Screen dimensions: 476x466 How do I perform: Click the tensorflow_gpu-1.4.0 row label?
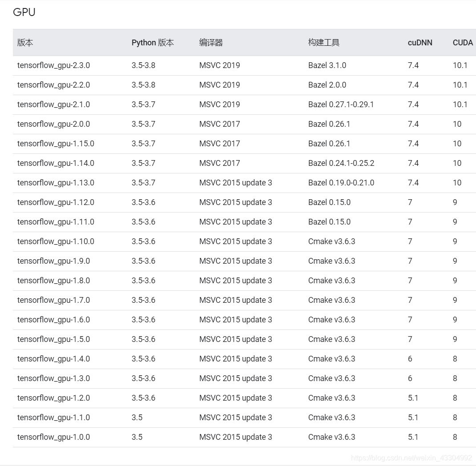point(53,359)
